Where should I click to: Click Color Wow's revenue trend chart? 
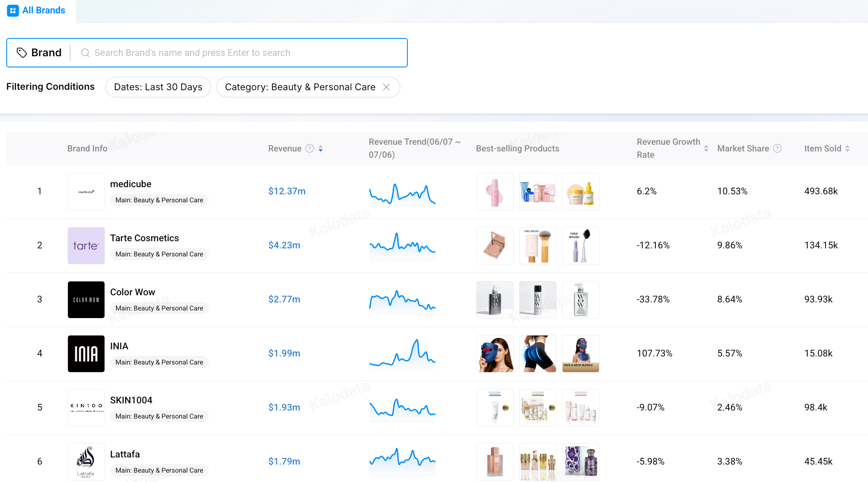(403, 302)
